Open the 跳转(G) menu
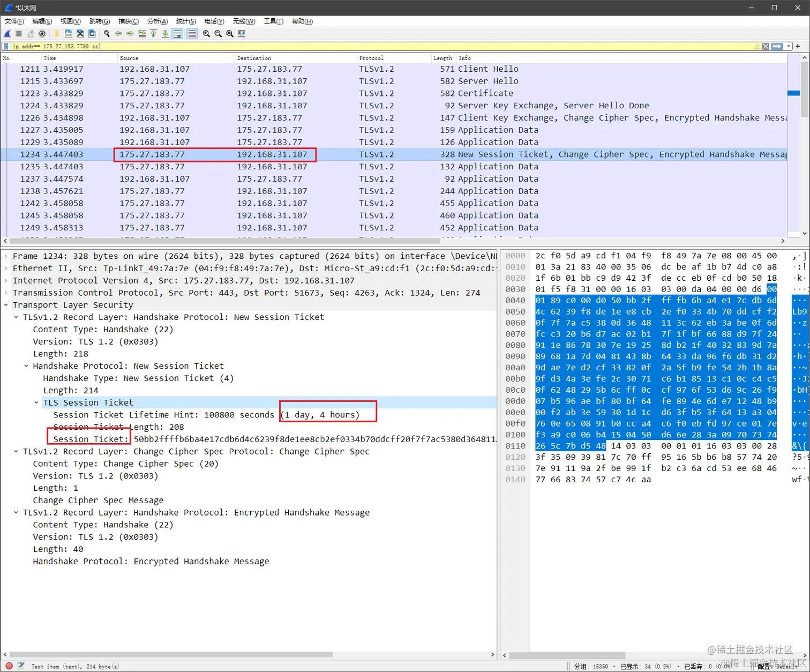The image size is (810, 672). point(100,21)
